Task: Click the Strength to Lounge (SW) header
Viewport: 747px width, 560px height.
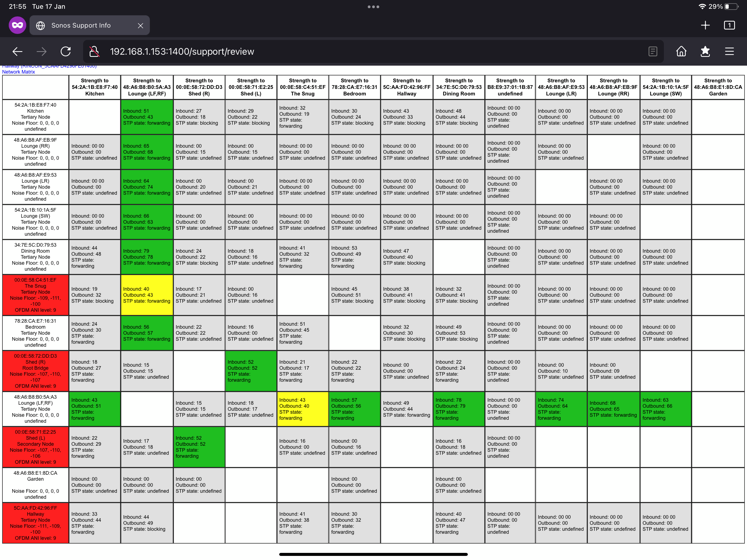Action: point(666,87)
